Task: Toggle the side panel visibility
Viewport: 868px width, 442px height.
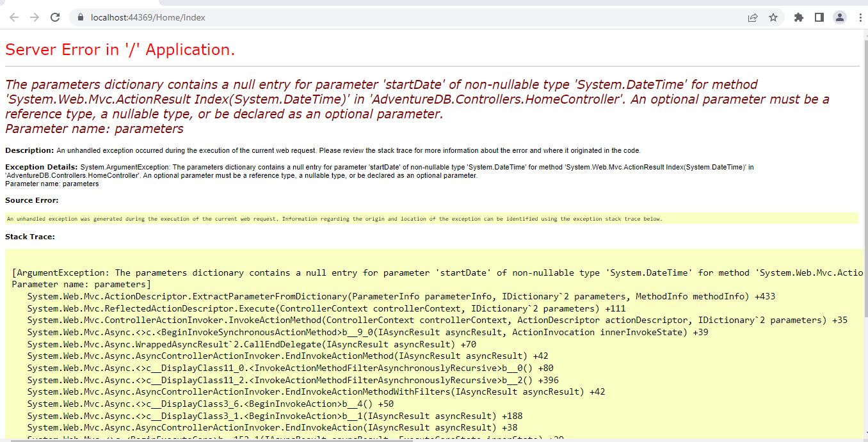Action: [819, 17]
